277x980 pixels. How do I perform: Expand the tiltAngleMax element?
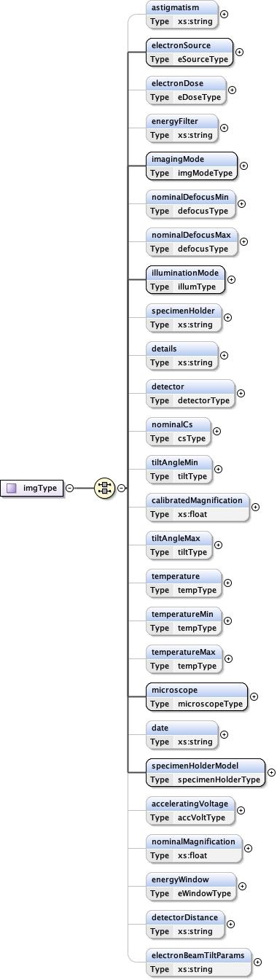click(x=218, y=545)
